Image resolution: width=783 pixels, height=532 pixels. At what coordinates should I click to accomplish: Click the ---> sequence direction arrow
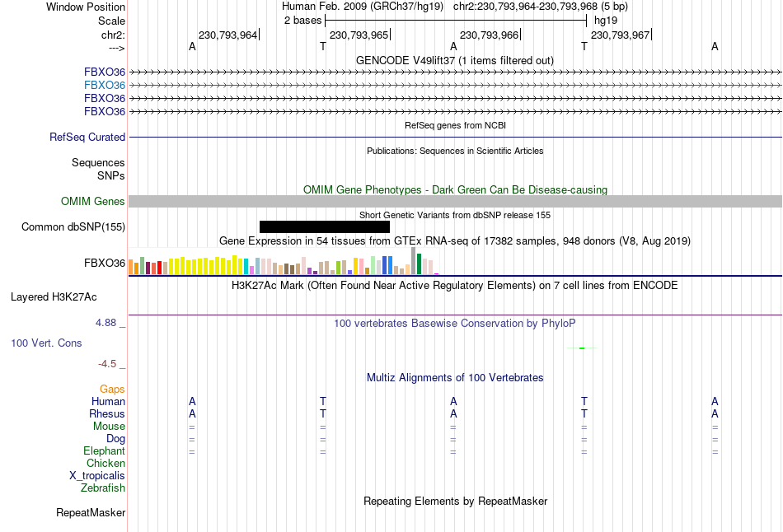coord(116,48)
